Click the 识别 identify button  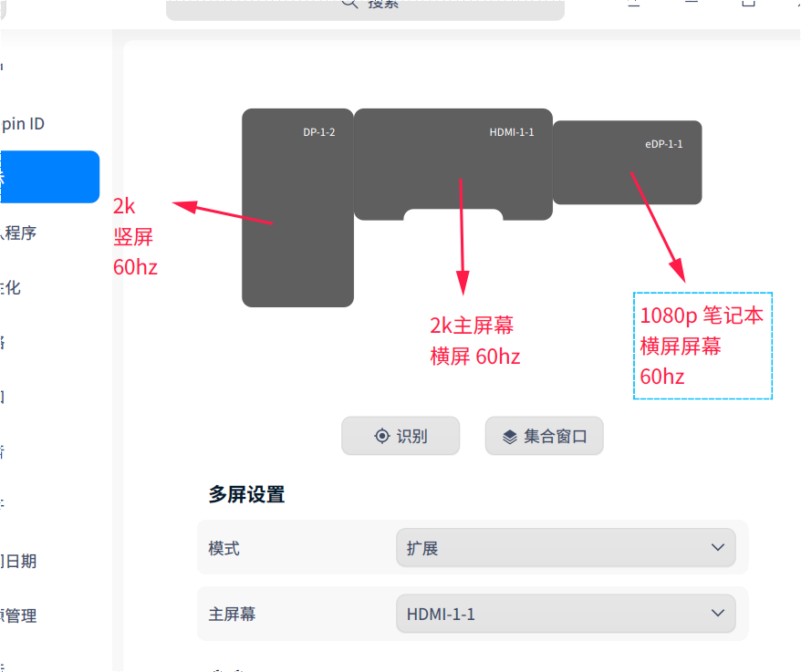400,436
